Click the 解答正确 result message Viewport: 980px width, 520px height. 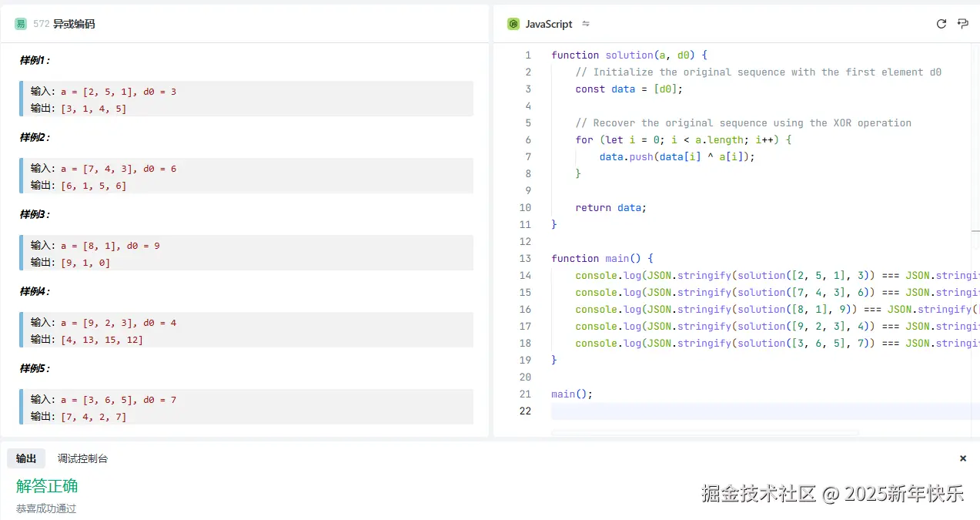[x=47, y=486]
